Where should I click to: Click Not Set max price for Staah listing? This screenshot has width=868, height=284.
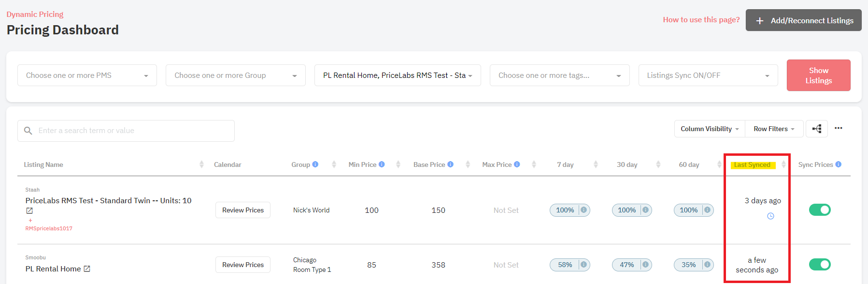point(506,210)
